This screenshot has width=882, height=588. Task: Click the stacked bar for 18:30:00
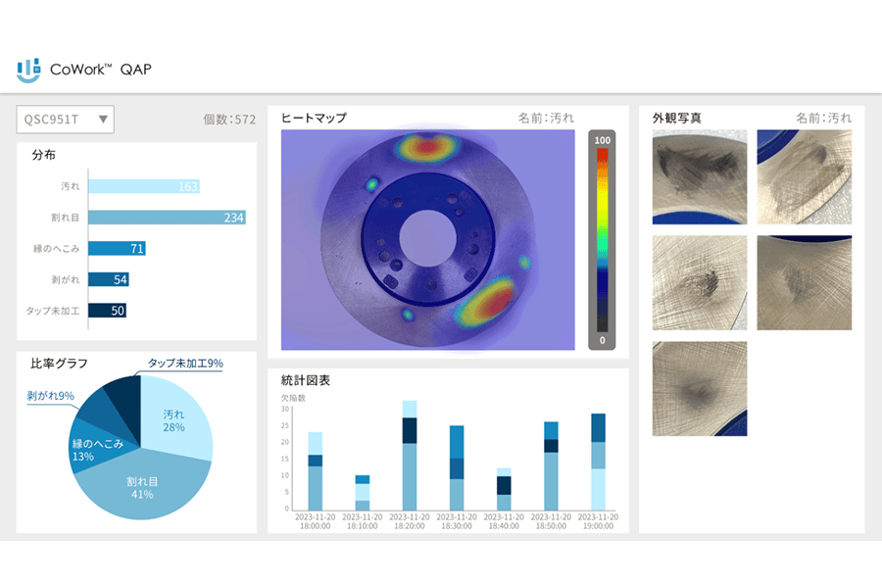click(x=457, y=468)
